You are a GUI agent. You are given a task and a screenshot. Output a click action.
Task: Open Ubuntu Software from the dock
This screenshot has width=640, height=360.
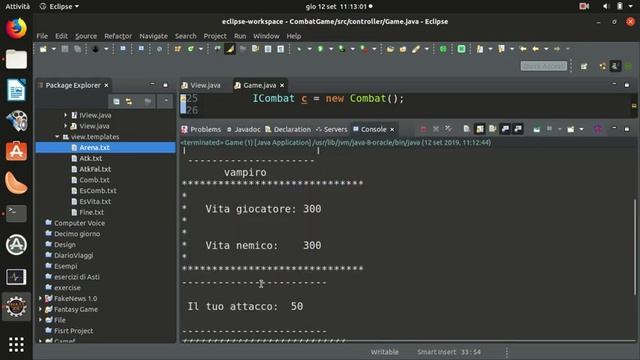[x=16, y=151]
